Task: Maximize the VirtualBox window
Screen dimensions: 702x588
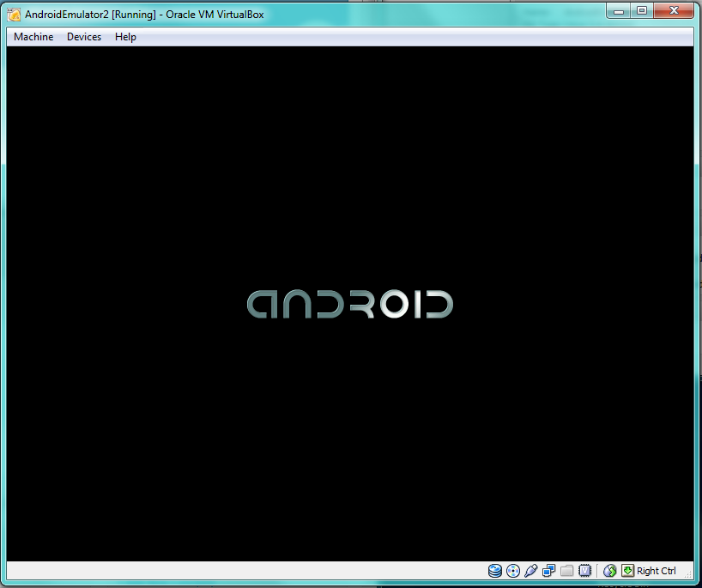Action: [642, 11]
